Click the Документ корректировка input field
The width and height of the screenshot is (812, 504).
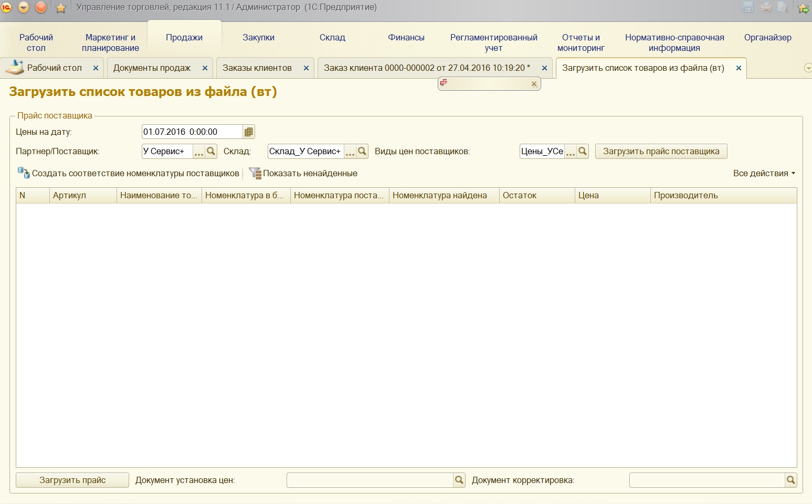tap(707, 480)
